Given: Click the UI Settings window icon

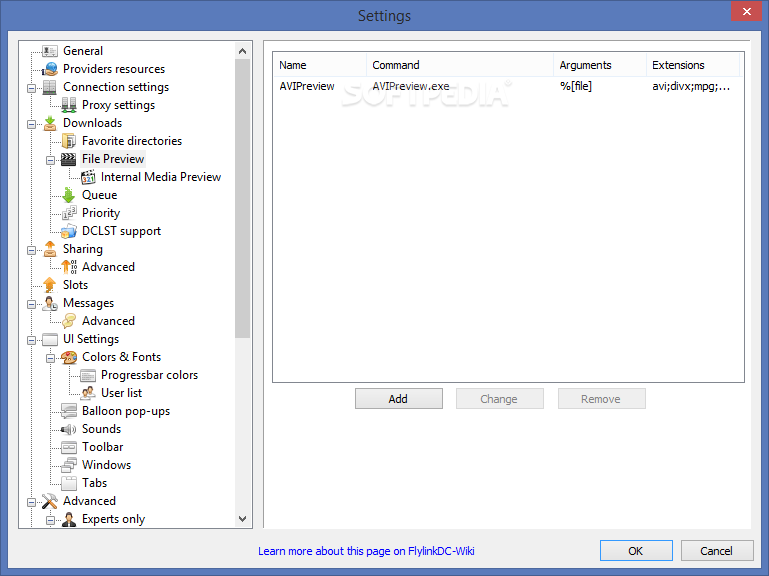Looking at the screenshot, I should point(50,339).
